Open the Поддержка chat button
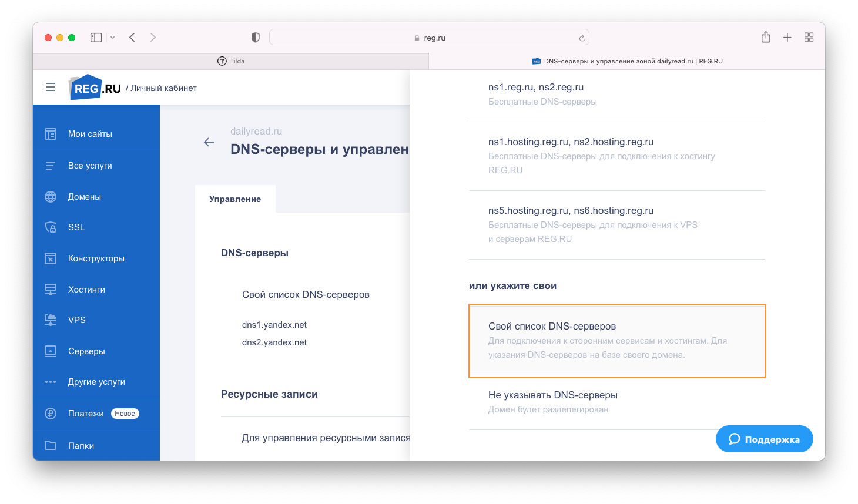Image resolution: width=858 pixels, height=504 pixels. (765, 439)
